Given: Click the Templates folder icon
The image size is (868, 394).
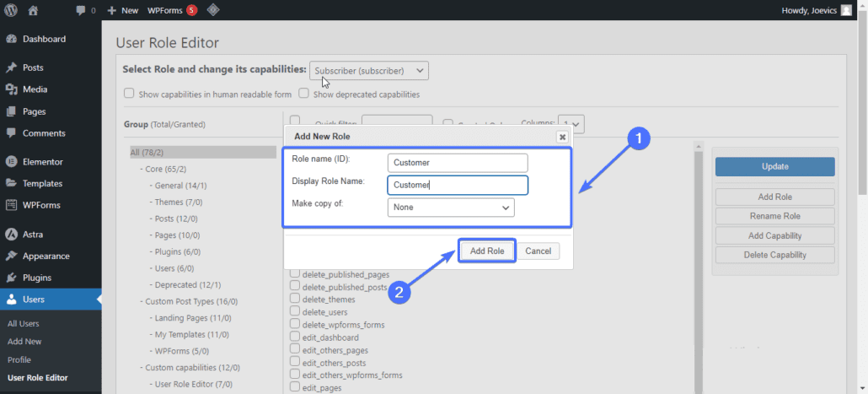Looking at the screenshot, I should click(11, 183).
